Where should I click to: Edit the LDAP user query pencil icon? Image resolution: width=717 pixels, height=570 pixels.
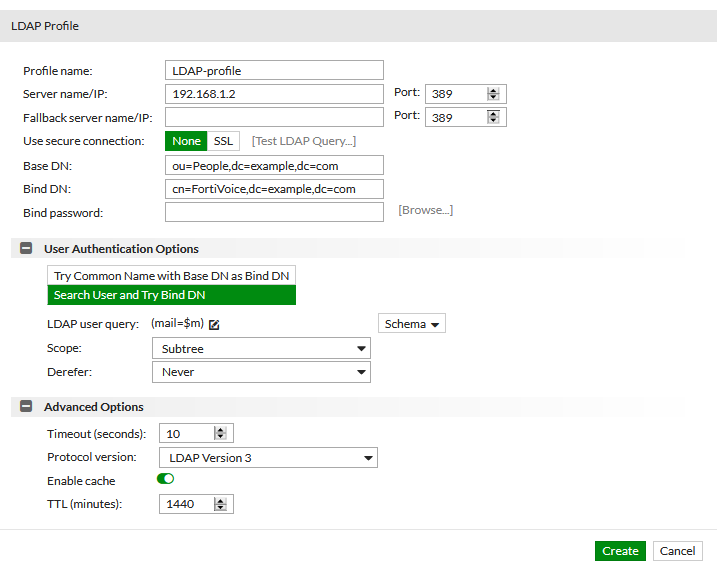pyautogui.click(x=214, y=325)
